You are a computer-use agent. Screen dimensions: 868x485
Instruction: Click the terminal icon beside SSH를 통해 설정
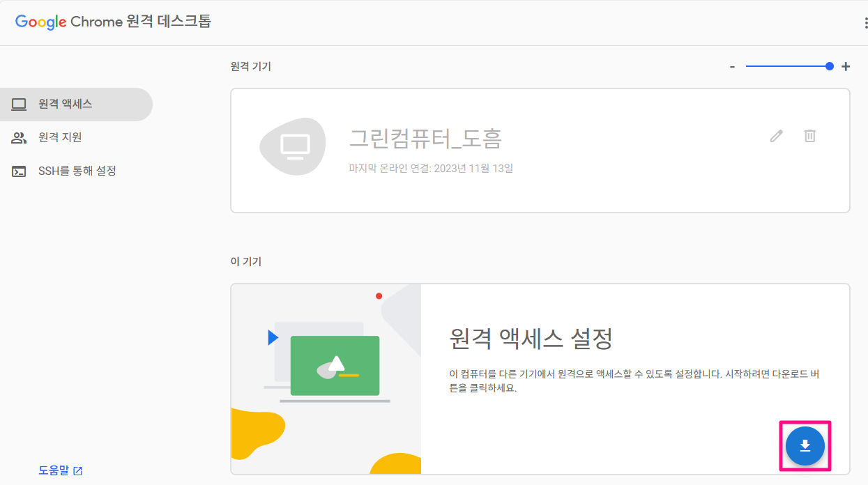(19, 171)
